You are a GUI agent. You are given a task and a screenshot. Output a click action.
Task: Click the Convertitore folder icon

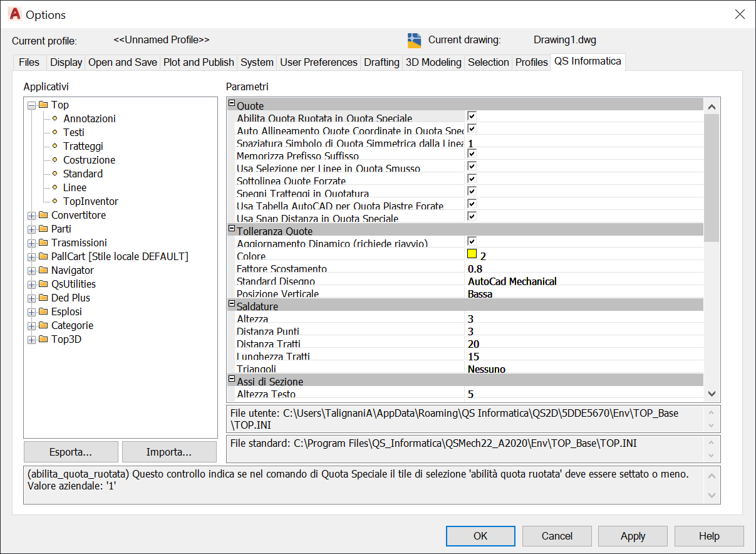(43, 215)
